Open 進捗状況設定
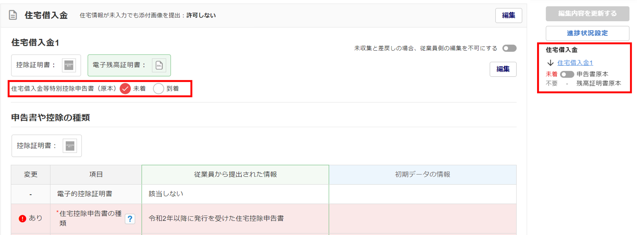 [x=587, y=33]
